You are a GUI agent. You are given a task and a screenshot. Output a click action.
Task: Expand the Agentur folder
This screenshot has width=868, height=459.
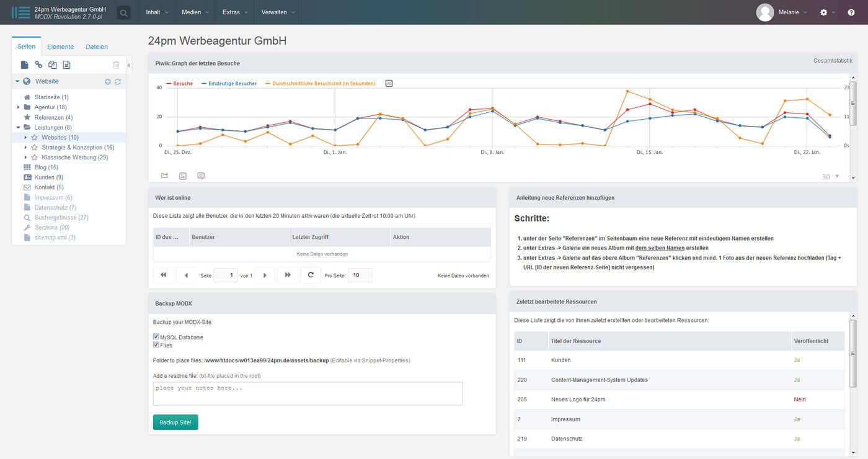click(x=19, y=107)
